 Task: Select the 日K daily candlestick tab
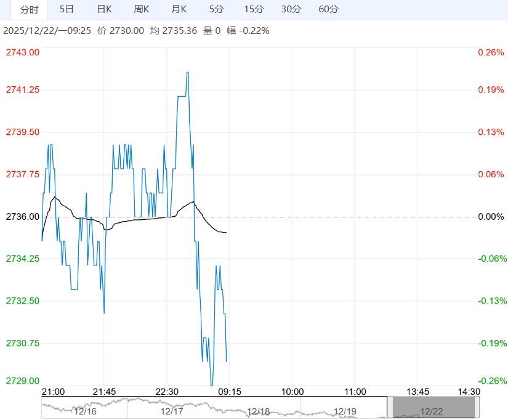(x=105, y=9)
